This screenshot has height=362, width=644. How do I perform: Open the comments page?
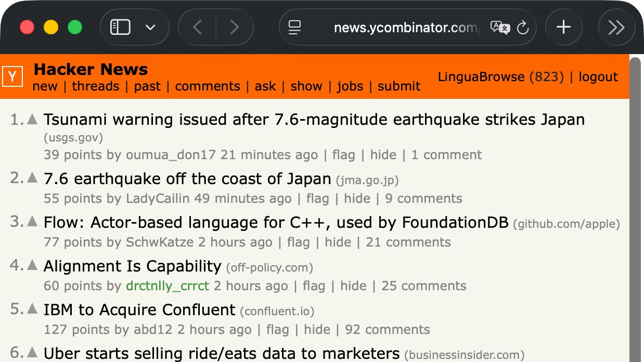[208, 86]
